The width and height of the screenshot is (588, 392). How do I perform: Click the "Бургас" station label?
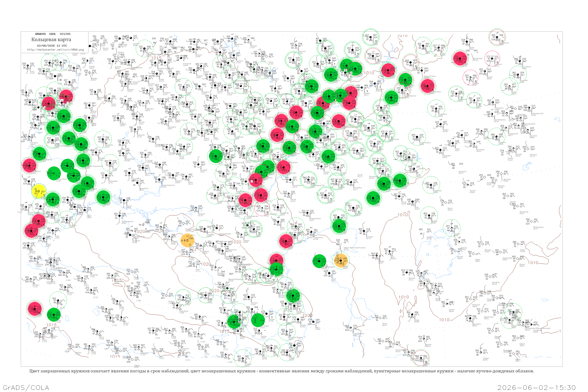point(48,244)
